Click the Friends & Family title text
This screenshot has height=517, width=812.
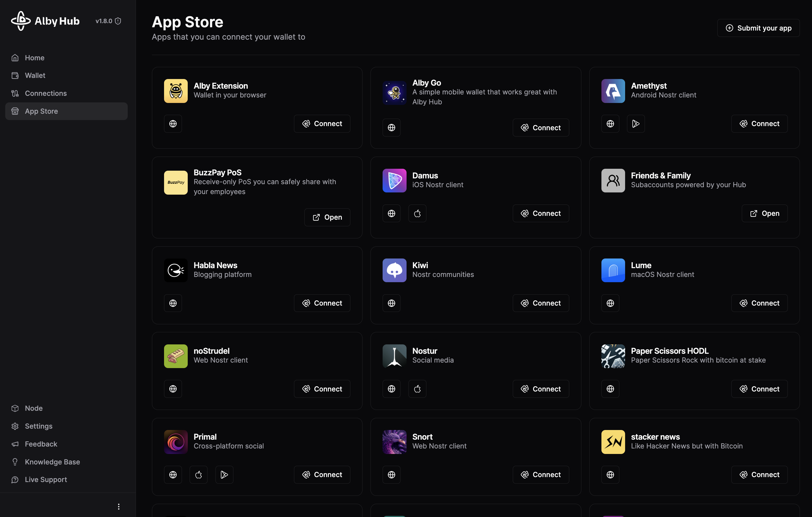click(661, 176)
